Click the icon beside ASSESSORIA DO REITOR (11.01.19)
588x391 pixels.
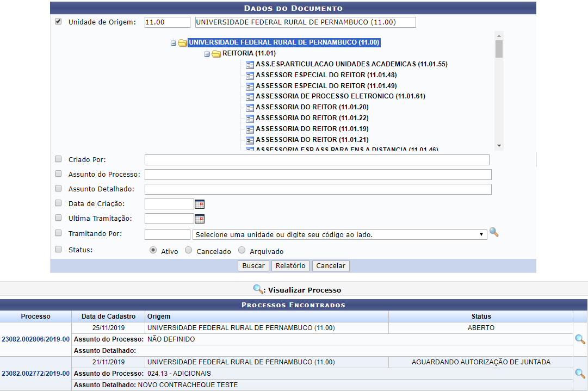pos(250,129)
